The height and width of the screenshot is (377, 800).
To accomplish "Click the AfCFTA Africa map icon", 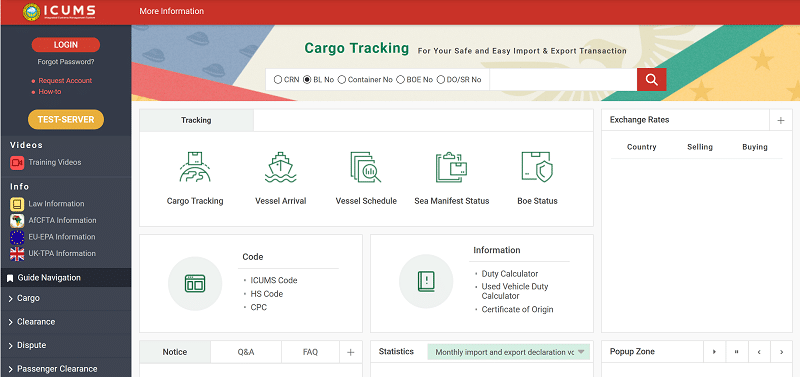I will click(17, 221).
